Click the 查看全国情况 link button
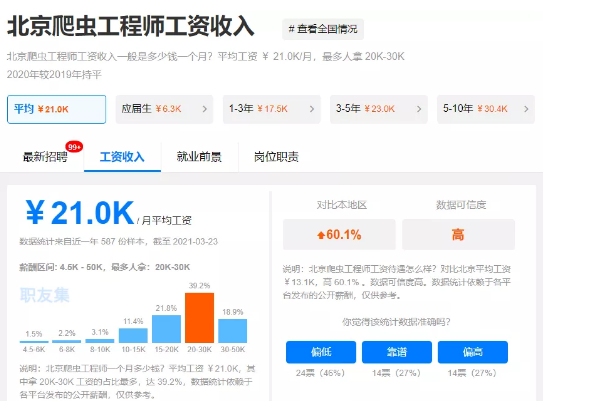Screen dimensions: 606x411 (323, 28)
